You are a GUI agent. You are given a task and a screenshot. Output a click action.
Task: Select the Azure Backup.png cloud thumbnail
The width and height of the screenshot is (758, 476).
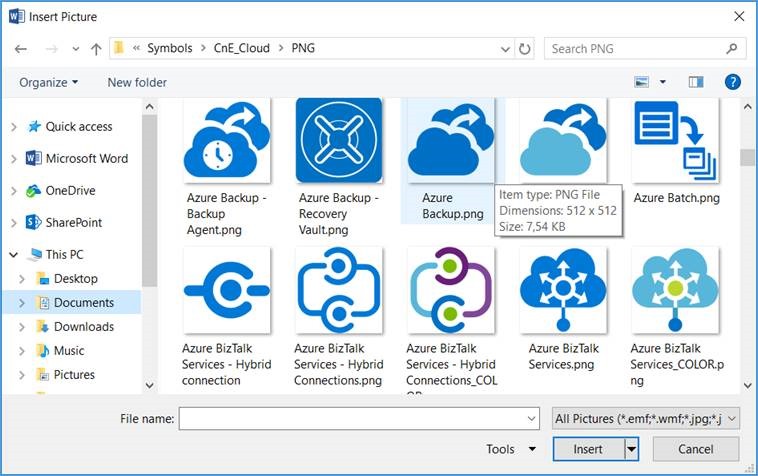click(x=451, y=140)
